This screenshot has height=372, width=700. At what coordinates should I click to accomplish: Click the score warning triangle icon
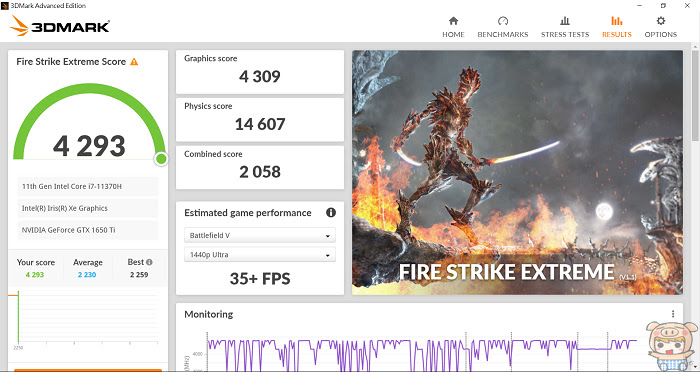point(134,62)
